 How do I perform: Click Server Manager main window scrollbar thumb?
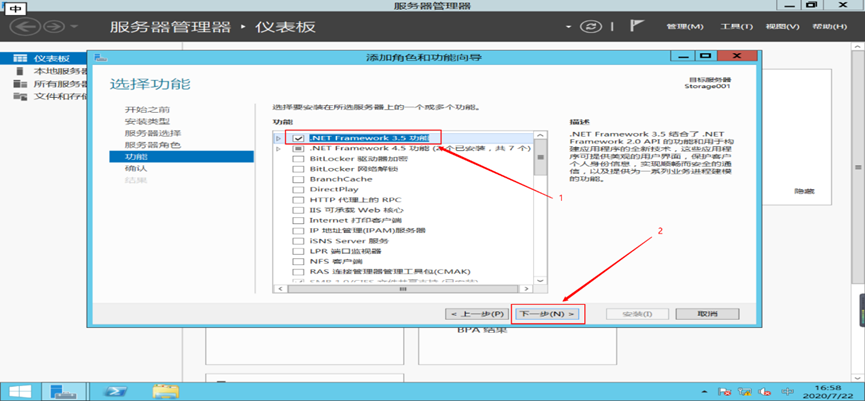(858, 167)
